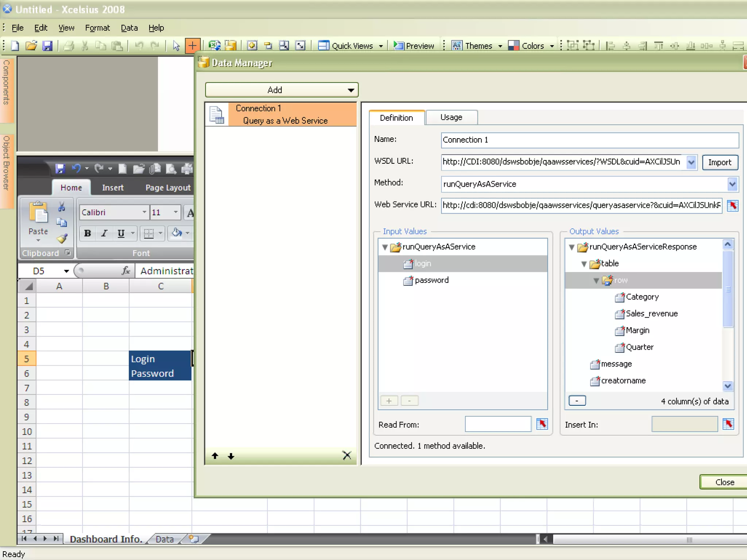Click the Preview button in toolbar

click(414, 46)
